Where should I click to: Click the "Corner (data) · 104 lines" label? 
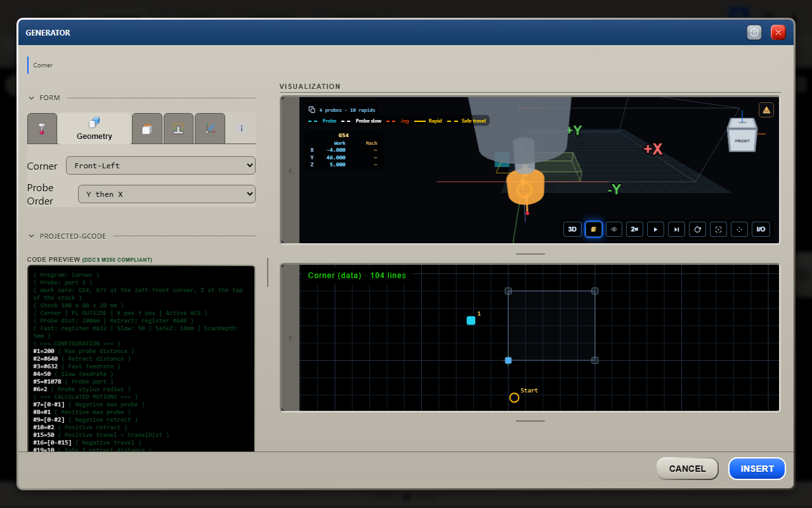(x=357, y=276)
